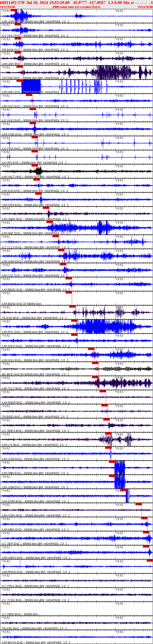Click the UW KMO EHZ station label
This screenshot has height=644, width=153.
[x=35, y=92]
